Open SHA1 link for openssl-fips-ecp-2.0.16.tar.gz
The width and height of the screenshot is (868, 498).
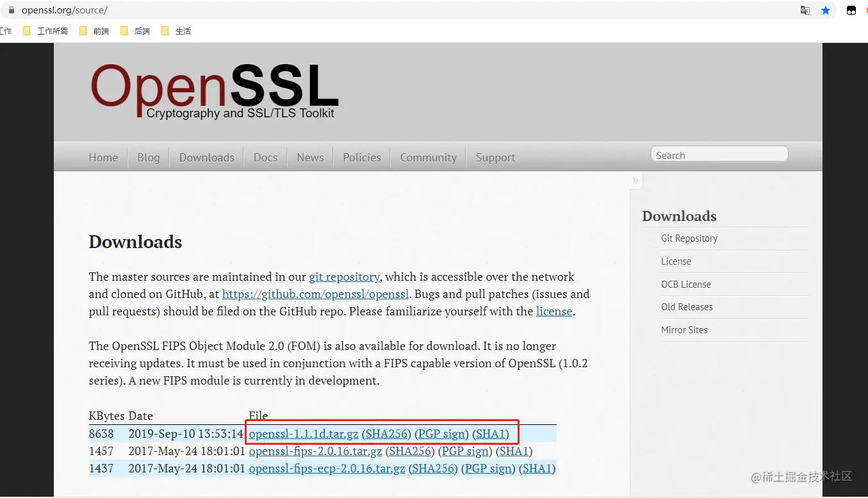coord(537,469)
